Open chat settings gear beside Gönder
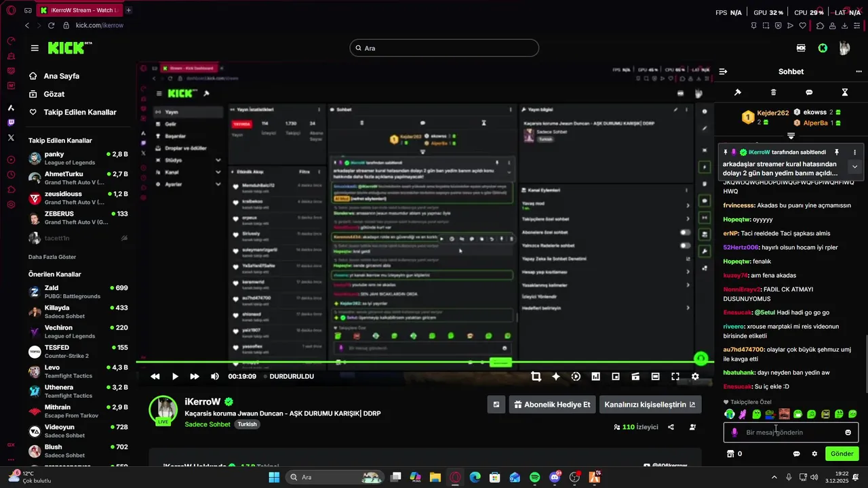This screenshot has height=488, width=868. pos(814,453)
